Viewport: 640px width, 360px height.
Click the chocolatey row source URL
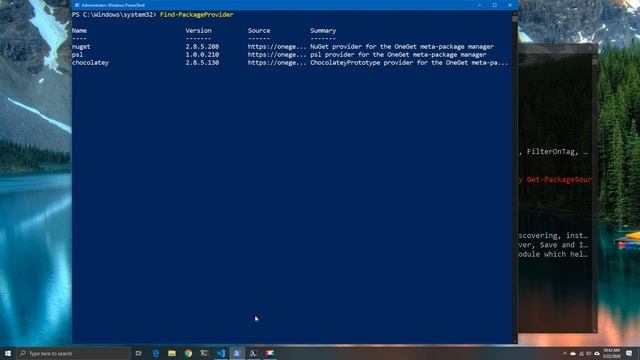tap(277, 63)
